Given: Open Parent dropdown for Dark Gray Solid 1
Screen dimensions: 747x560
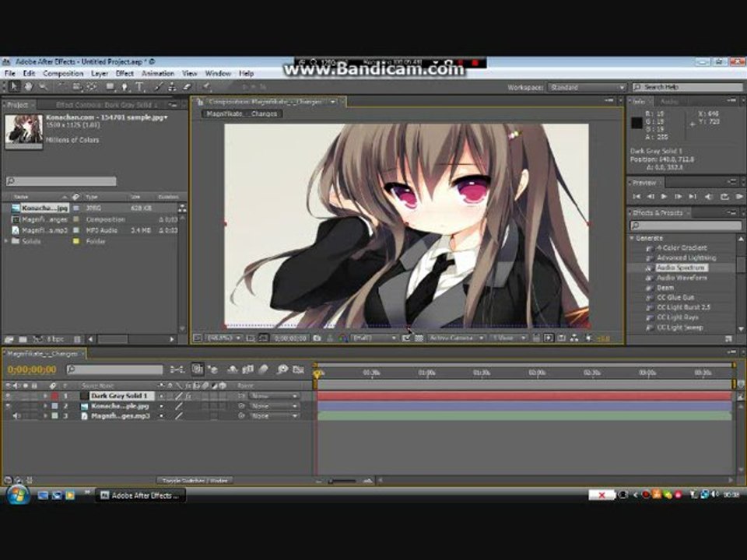Looking at the screenshot, I should 275,396.
